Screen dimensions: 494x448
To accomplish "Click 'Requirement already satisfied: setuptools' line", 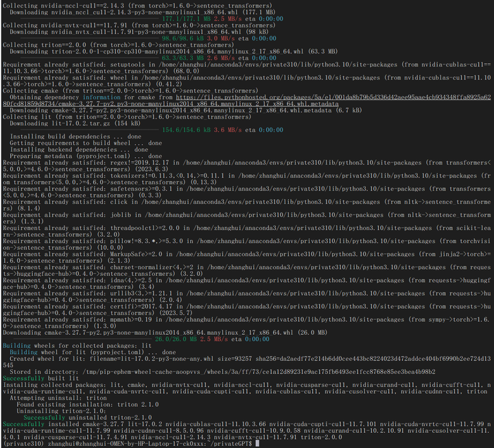I will pyautogui.click(x=247, y=68).
